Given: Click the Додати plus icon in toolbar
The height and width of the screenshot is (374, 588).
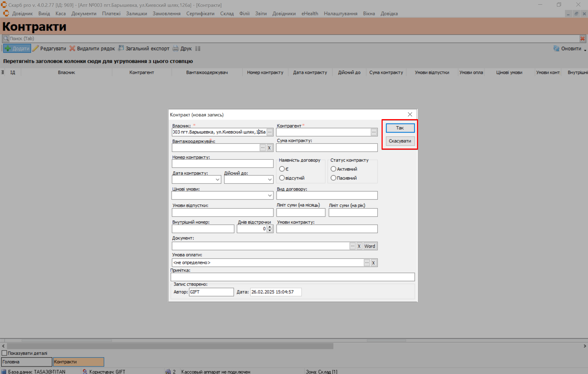Looking at the screenshot, I should (8, 48).
